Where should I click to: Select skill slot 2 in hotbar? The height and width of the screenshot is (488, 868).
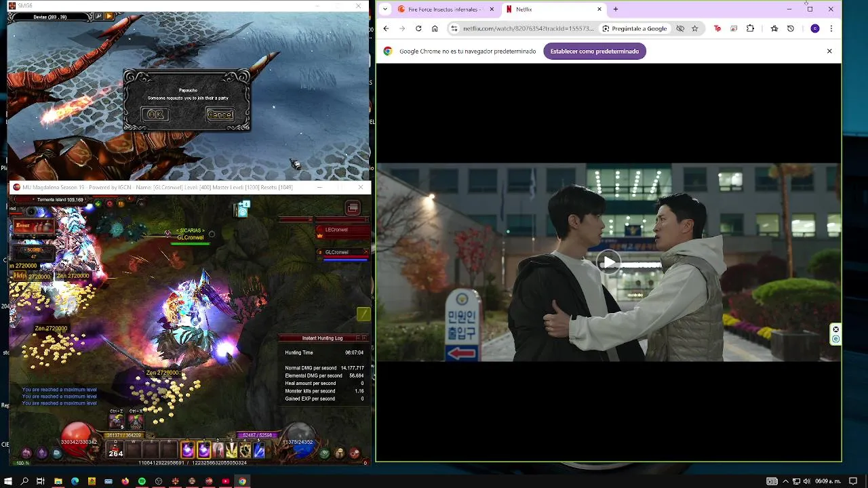(218, 450)
